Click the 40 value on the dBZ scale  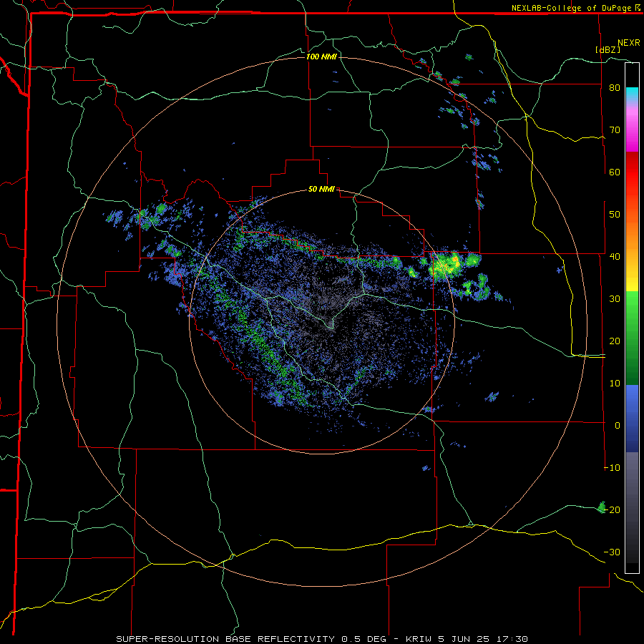pyautogui.click(x=615, y=257)
